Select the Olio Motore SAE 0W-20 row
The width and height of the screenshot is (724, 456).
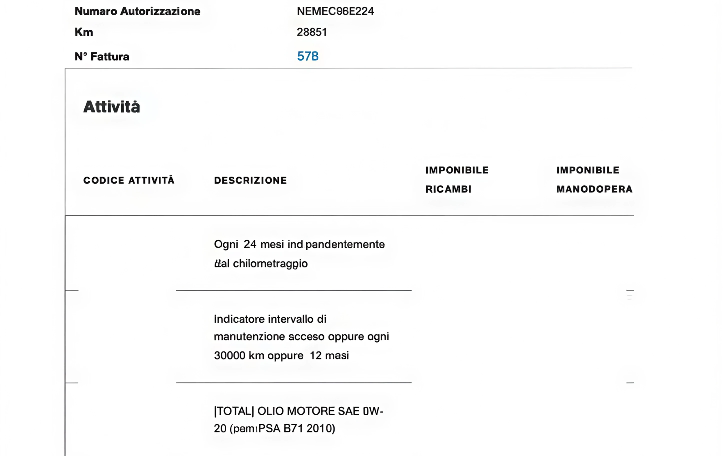(298, 420)
